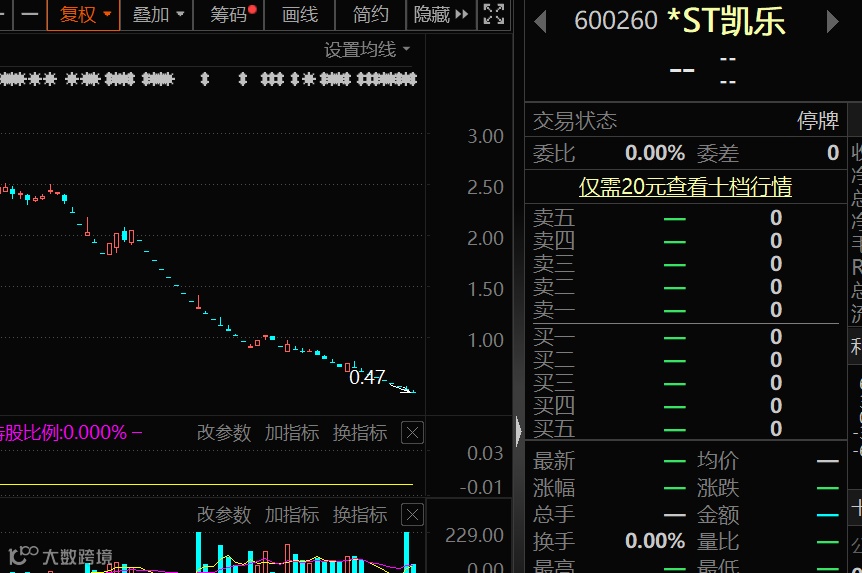Image resolution: width=862 pixels, height=573 pixels.
Task: Click the 金额 amount field
Action: (x=768, y=515)
